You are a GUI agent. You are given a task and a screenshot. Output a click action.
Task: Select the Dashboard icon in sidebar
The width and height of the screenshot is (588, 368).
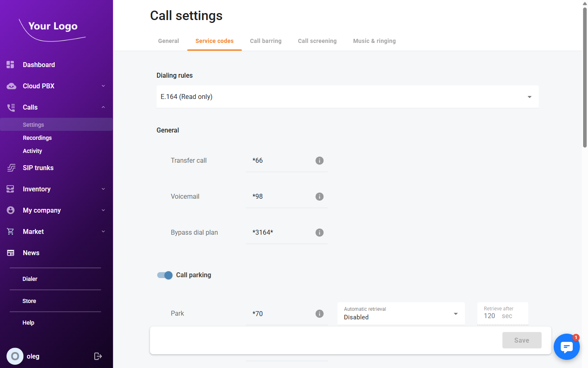[10, 65]
